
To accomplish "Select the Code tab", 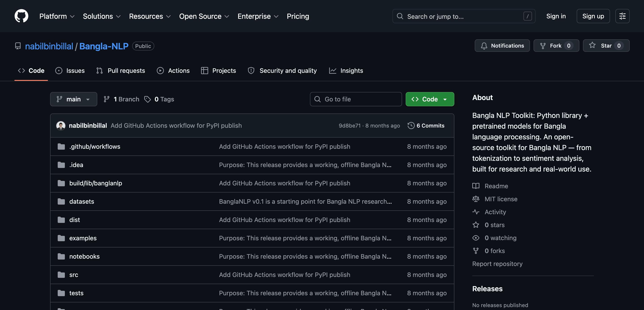I will click(31, 71).
